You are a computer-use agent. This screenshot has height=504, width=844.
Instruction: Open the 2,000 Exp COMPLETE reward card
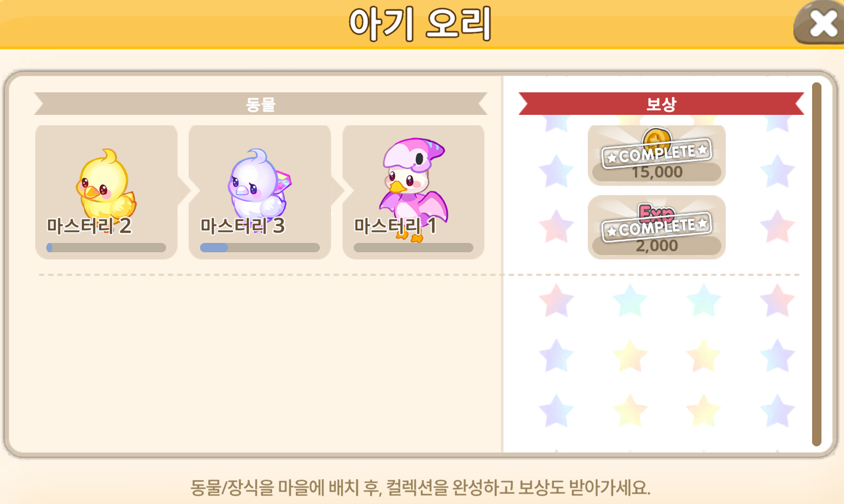tap(657, 227)
